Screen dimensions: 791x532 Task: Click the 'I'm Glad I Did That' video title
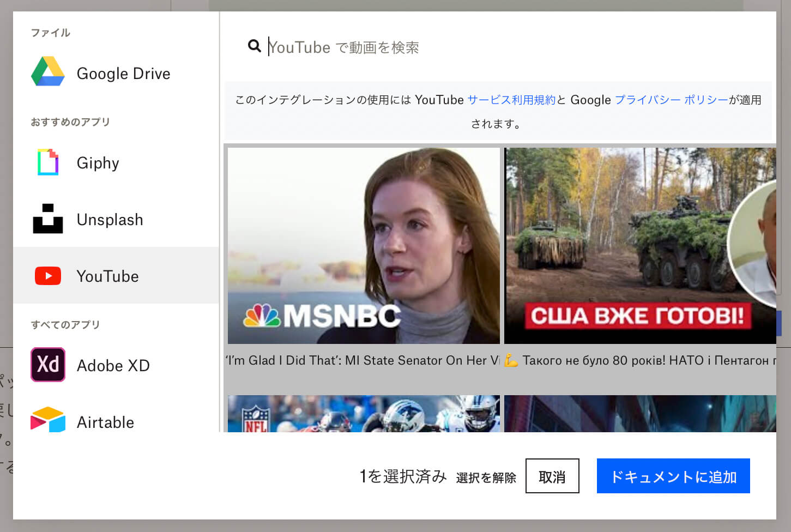363,360
